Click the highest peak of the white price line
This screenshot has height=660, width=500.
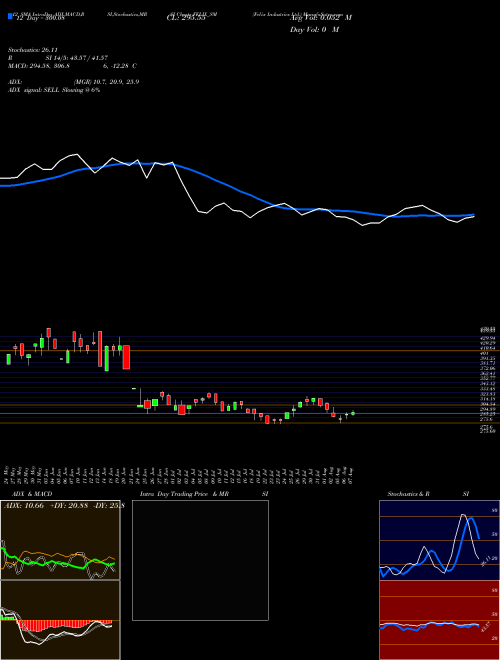tap(77, 154)
